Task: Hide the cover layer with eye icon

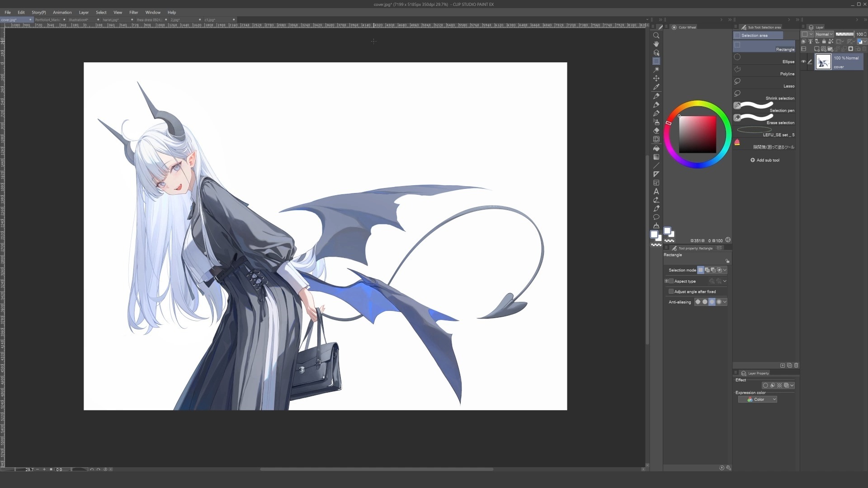Action: (x=803, y=62)
